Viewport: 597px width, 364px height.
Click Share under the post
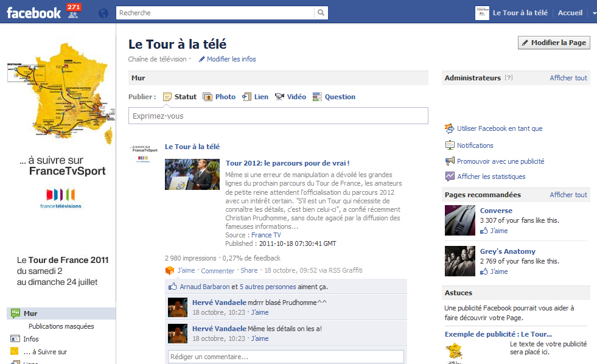[x=249, y=270]
